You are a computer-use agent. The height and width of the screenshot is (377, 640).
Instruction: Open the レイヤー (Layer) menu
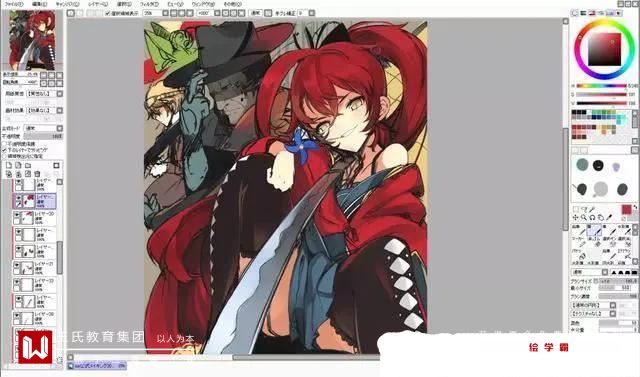(x=98, y=4)
